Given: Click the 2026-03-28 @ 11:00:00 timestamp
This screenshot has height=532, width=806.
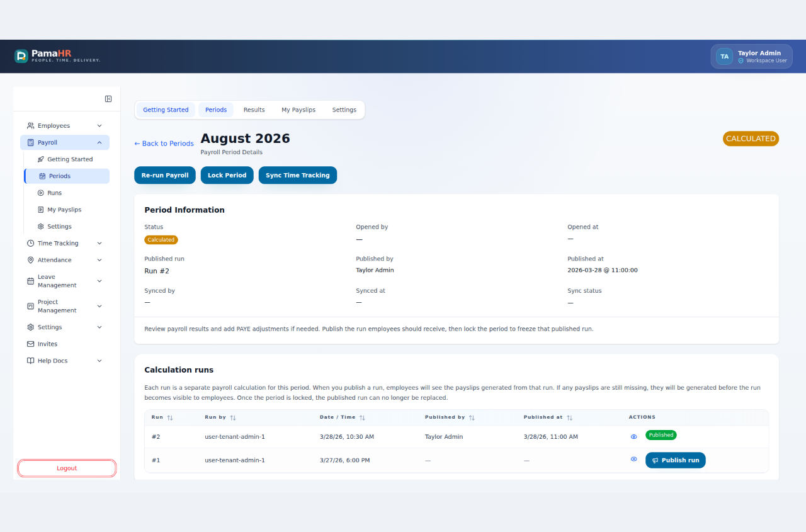Looking at the screenshot, I should [x=603, y=270].
